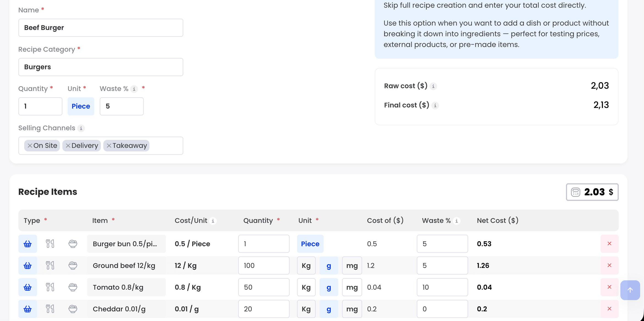Remove the Delivery selling channel

68,146
